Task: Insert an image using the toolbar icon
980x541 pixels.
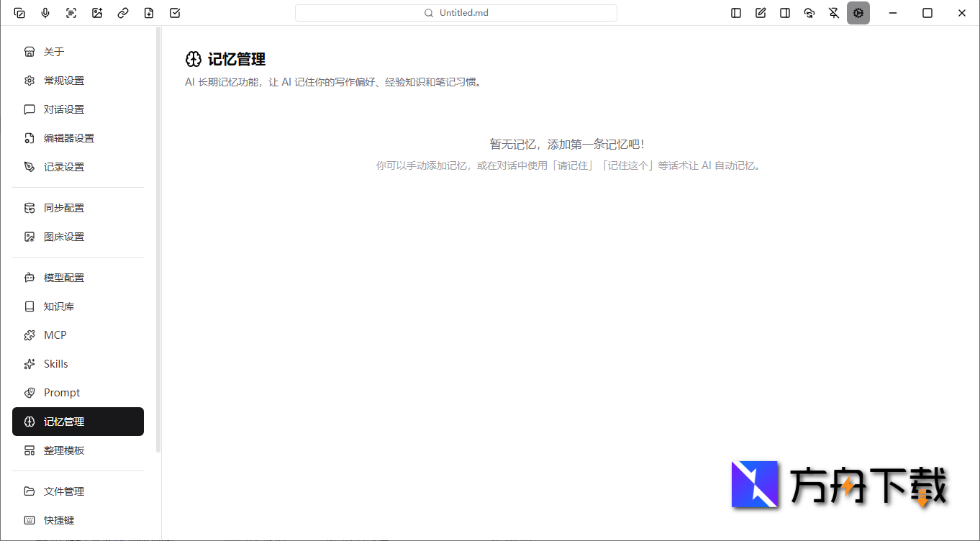Action: coord(97,12)
